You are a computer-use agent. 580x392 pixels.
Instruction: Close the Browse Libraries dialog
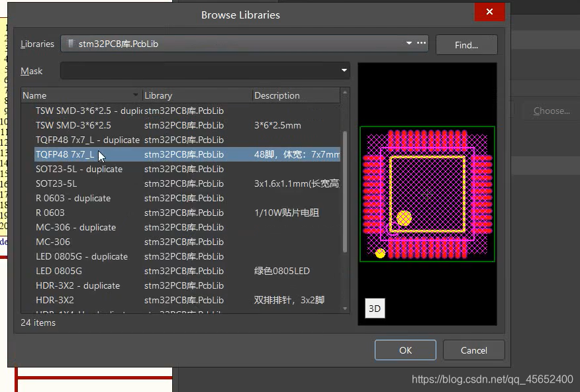(489, 12)
